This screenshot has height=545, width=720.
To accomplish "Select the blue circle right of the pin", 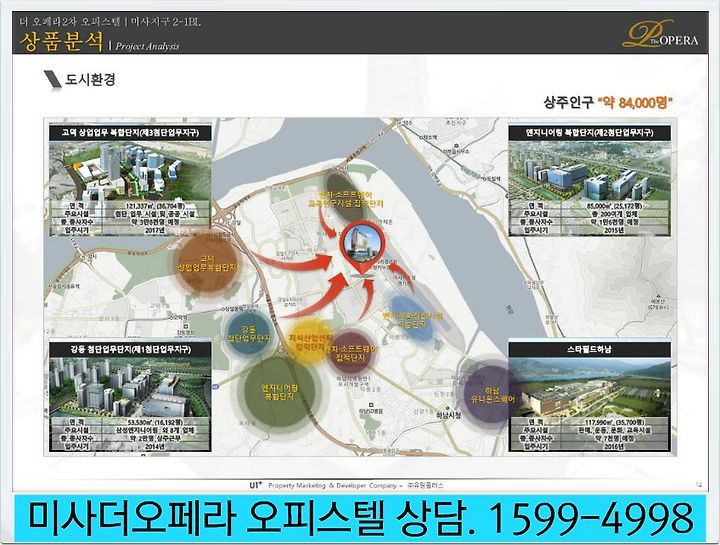I will tap(412, 318).
